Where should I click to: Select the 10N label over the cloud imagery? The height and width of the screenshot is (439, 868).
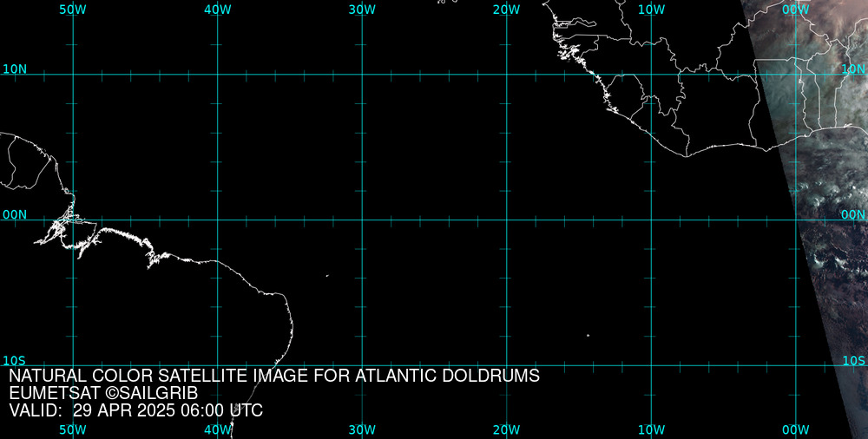[853, 69]
